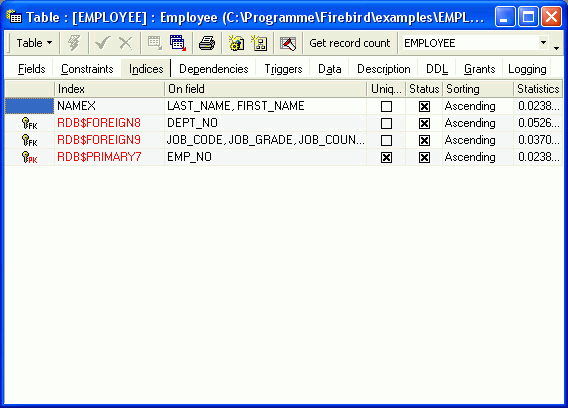Open the Table dropdown menu
Image resolution: width=568 pixels, height=408 pixels.
[x=34, y=43]
